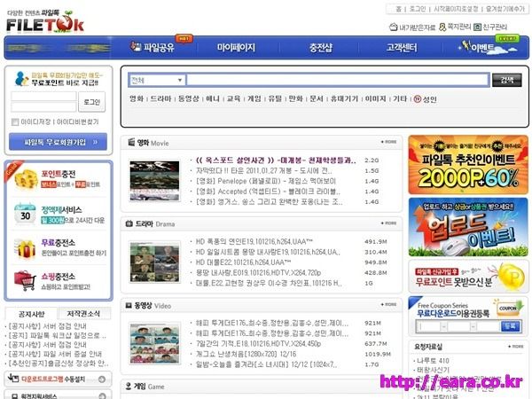Expand more link in 영화 Movie section
This screenshot has width=532, height=399.
tap(388, 142)
